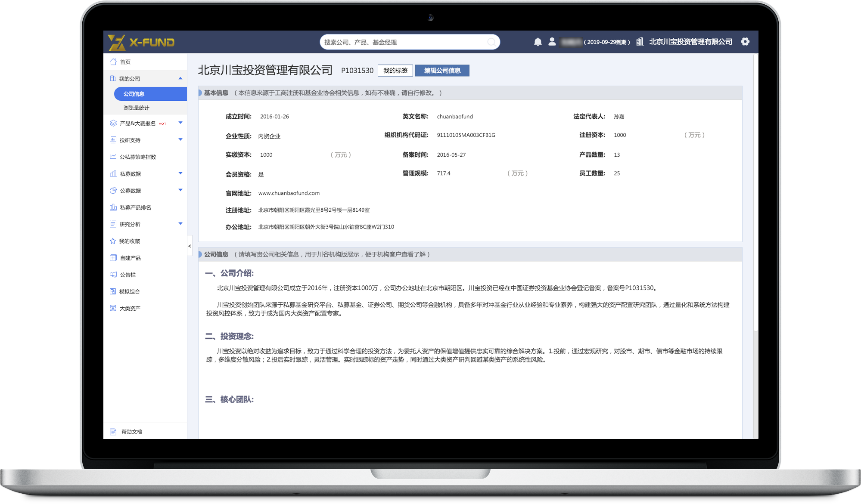Click the 英文名称 value chuanbaofund
Image resolution: width=861 pixels, height=504 pixels.
(x=455, y=117)
